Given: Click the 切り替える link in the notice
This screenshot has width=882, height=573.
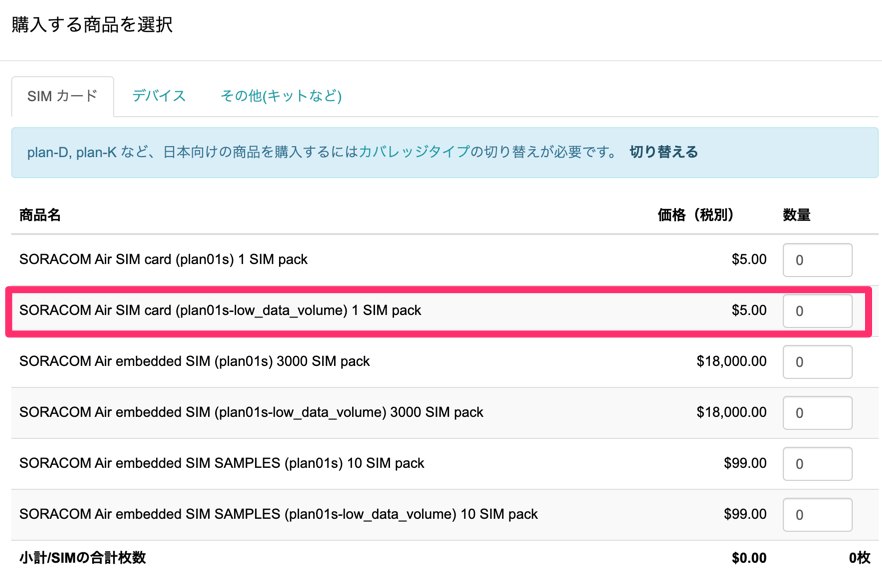Looking at the screenshot, I should (x=663, y=152).
